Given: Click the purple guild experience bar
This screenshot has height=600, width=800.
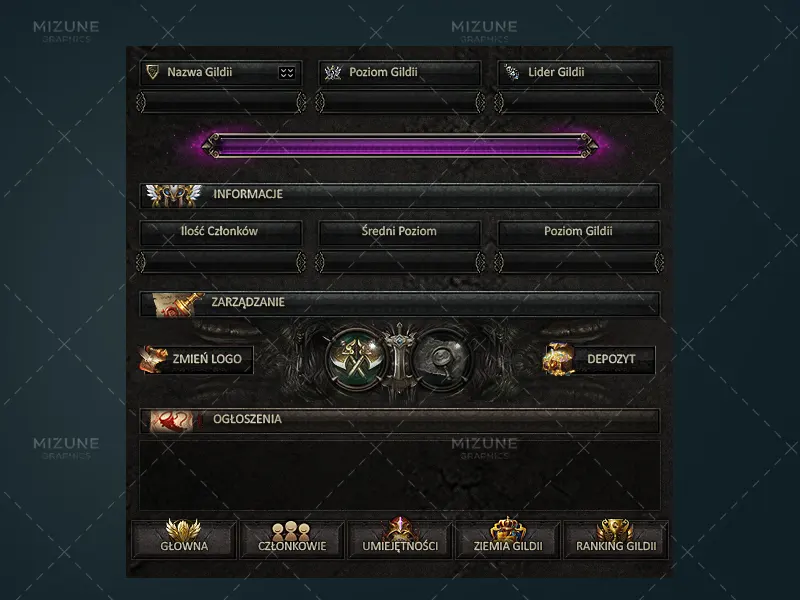Looking at the screenshot, I should coord(400,145).
